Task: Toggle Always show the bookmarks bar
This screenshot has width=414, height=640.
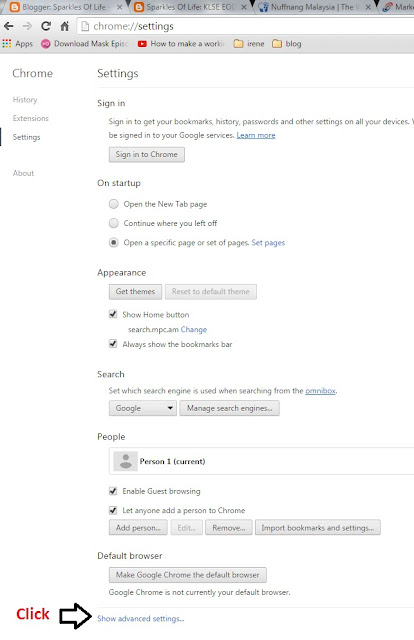Action: [x=113, y=344]
